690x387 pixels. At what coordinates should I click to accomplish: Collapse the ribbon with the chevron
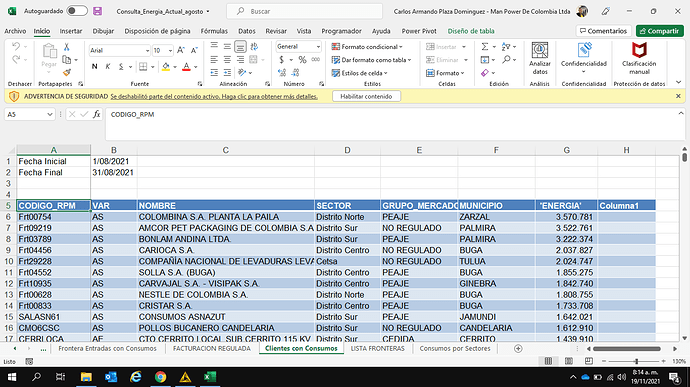[x=679, y=82]
